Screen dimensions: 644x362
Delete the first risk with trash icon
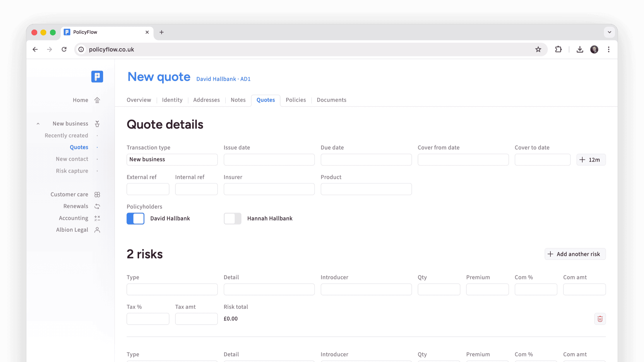click(x=600, y=319)
